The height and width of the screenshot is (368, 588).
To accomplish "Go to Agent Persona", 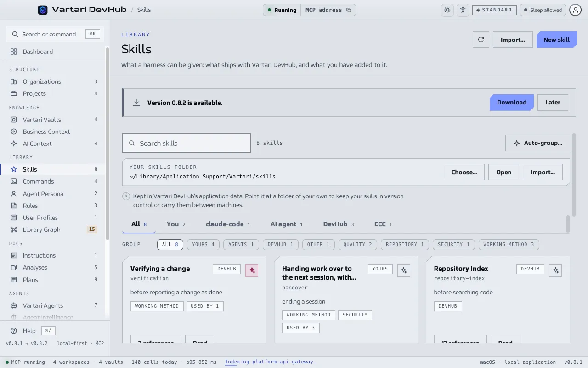I will point(53,194).
